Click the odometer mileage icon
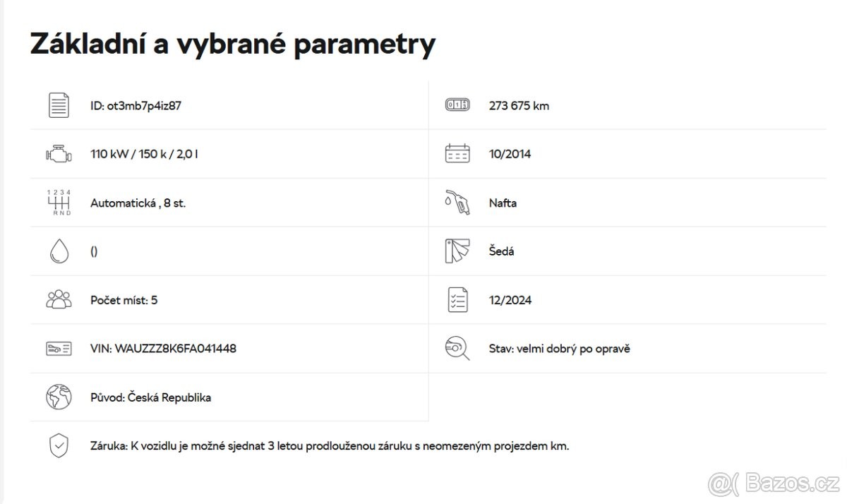Viewport: 847px width, 504px height. [457, 105]
